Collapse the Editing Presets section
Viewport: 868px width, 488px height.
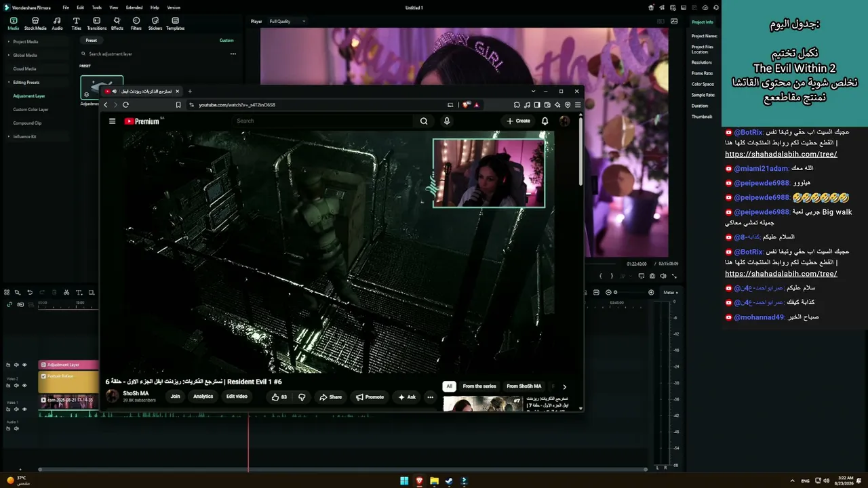click(x=8, y=83)
